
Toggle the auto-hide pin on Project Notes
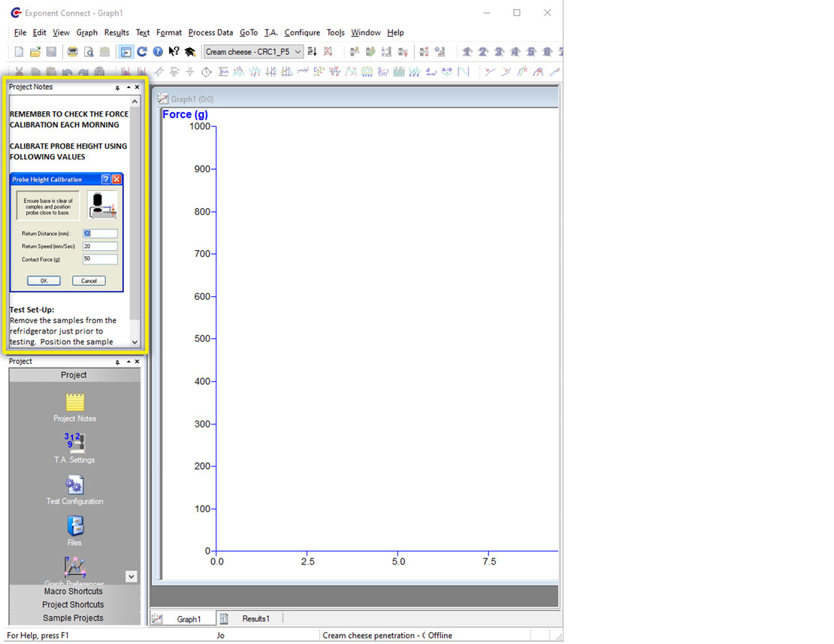click(116, 87)
